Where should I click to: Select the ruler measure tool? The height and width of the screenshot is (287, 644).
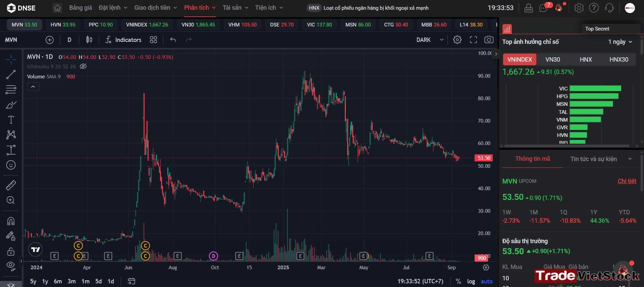point(11,185)
